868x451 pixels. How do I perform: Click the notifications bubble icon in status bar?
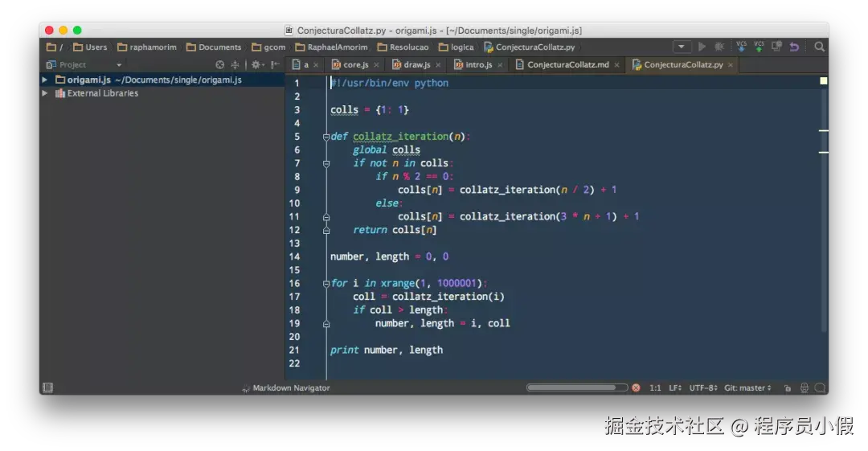pos(821,387)
